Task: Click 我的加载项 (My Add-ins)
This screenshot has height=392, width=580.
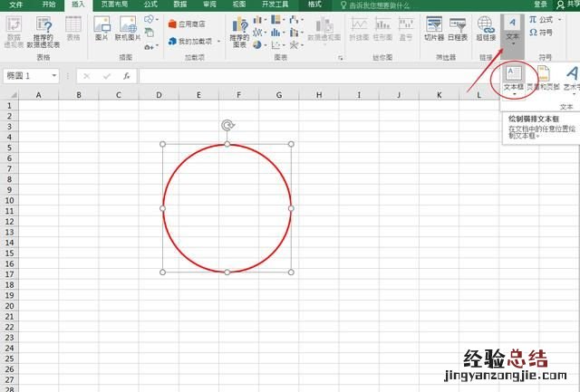Action: point(190,42)
